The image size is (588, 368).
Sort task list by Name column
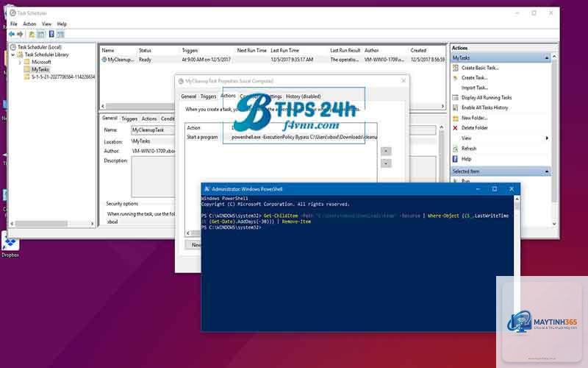108,50
